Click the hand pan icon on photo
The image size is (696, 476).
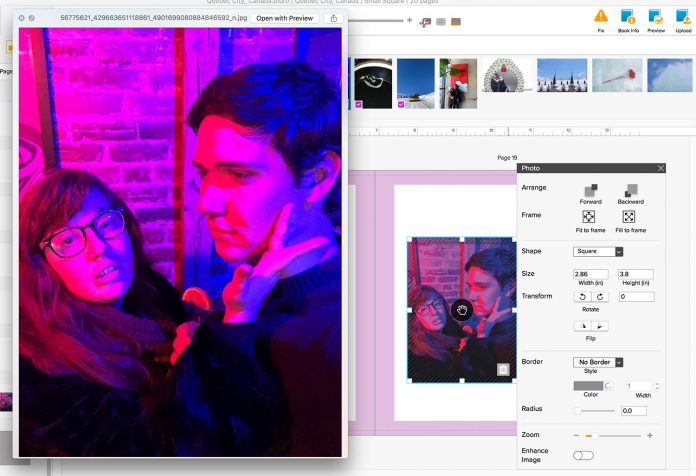462,309
